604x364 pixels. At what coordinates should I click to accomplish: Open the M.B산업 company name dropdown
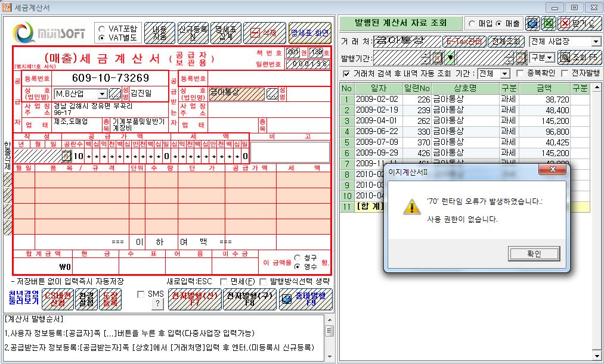[102, 94]
